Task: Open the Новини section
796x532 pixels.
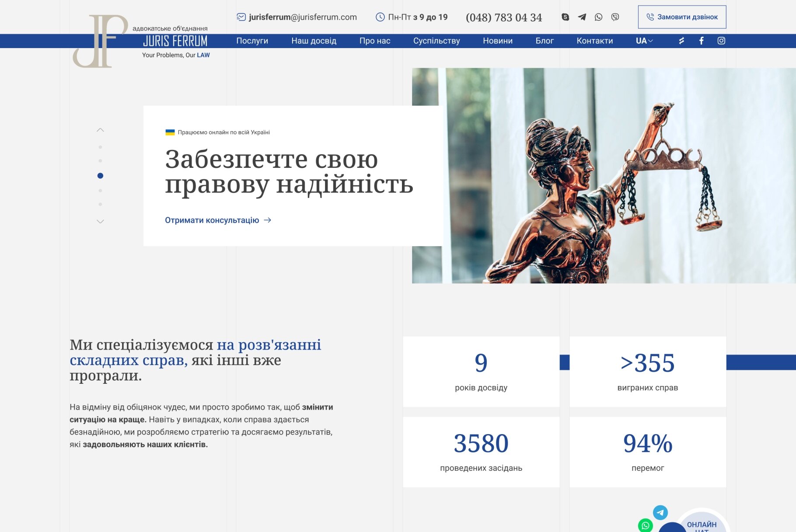Action: tap(498, 41)
